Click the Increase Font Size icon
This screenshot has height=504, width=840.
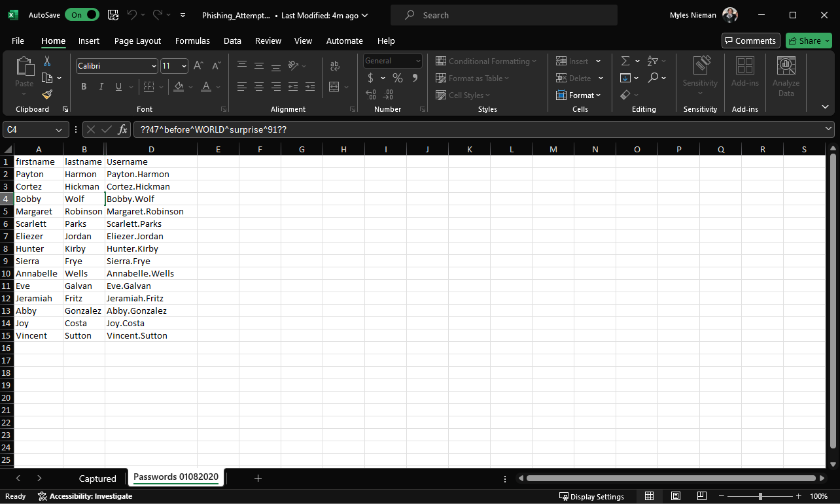(198, 66)
